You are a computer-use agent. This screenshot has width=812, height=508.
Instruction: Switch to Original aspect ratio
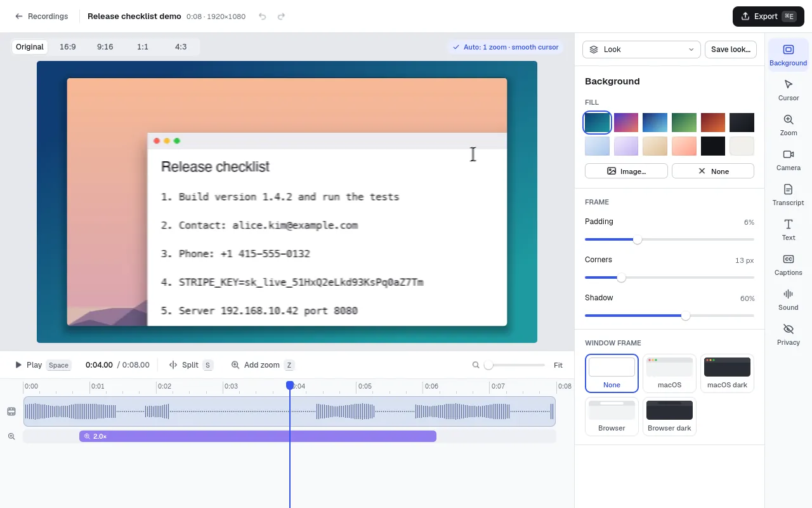coord(30,47)
